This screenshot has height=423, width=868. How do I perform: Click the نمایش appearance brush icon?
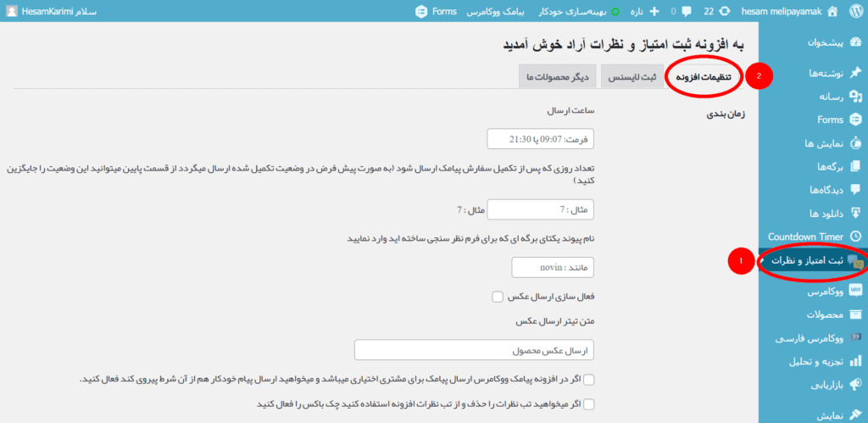[856, 415]
